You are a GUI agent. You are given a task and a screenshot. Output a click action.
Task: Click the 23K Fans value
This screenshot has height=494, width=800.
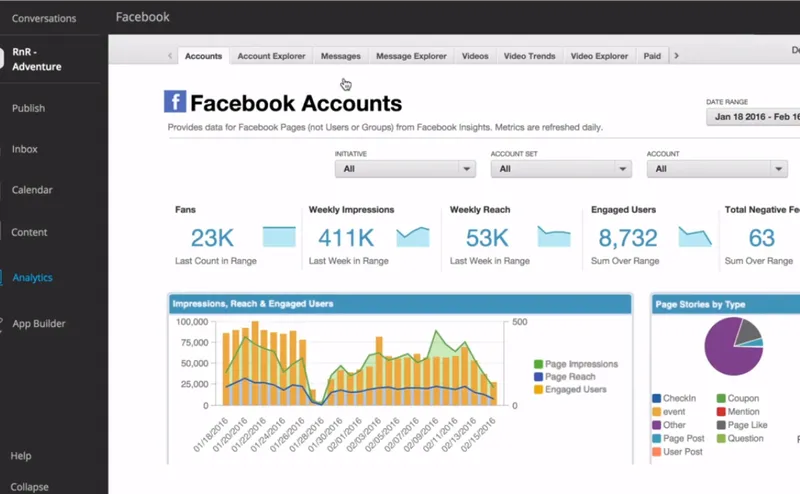click(212, 238)
